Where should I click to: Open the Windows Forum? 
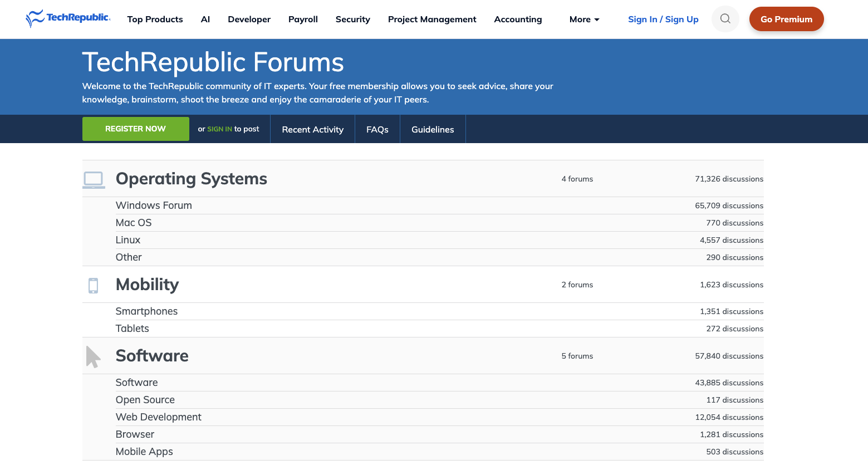click(154, 205)
